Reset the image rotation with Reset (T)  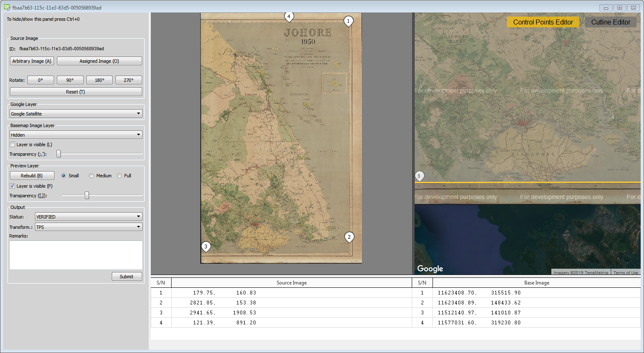click(x=76, y=91)
